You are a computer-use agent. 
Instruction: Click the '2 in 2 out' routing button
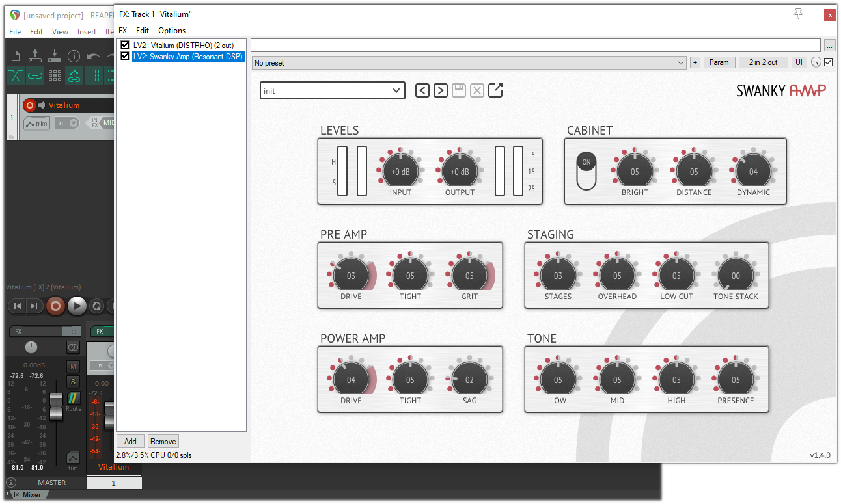764,62
